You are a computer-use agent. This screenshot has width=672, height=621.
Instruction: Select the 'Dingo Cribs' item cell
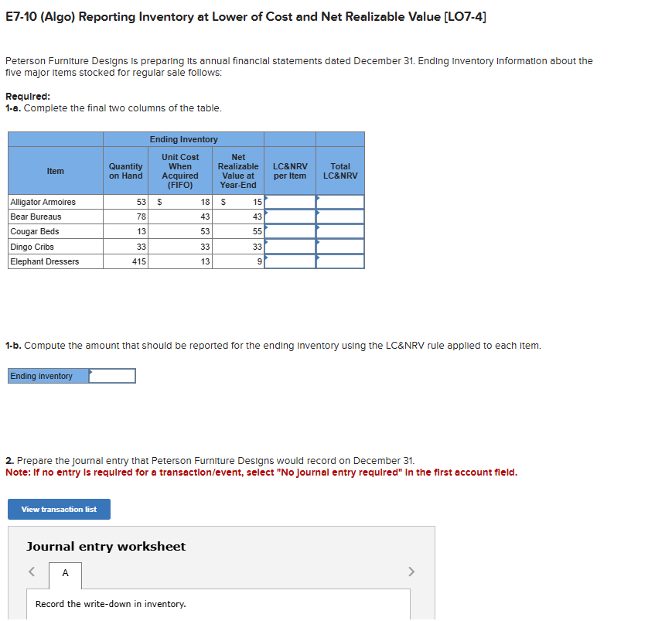[x=56, y=247]
